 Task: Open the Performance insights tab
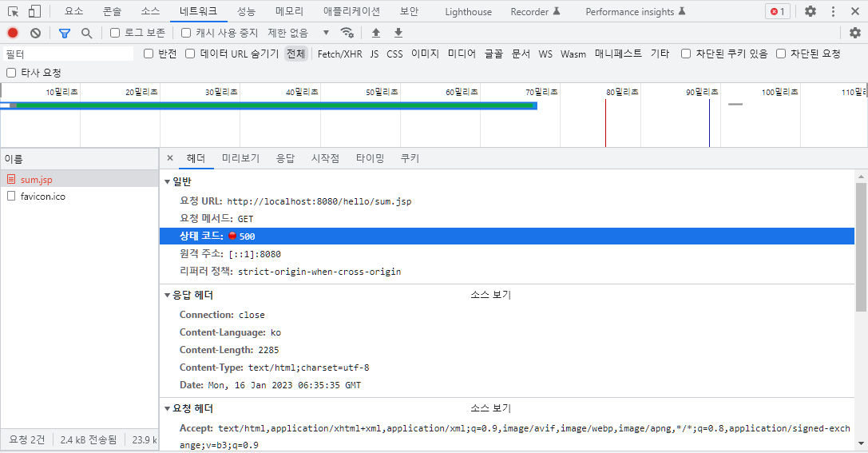pos(636,12)
